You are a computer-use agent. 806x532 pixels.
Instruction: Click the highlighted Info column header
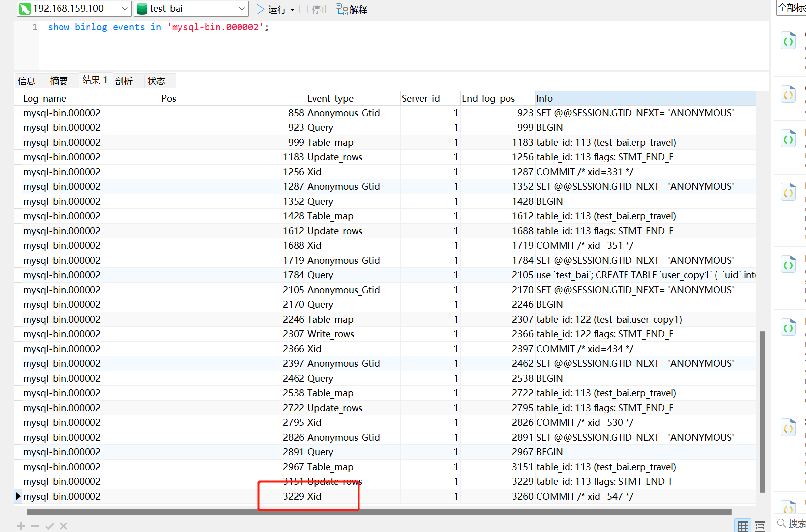[645, 98]
